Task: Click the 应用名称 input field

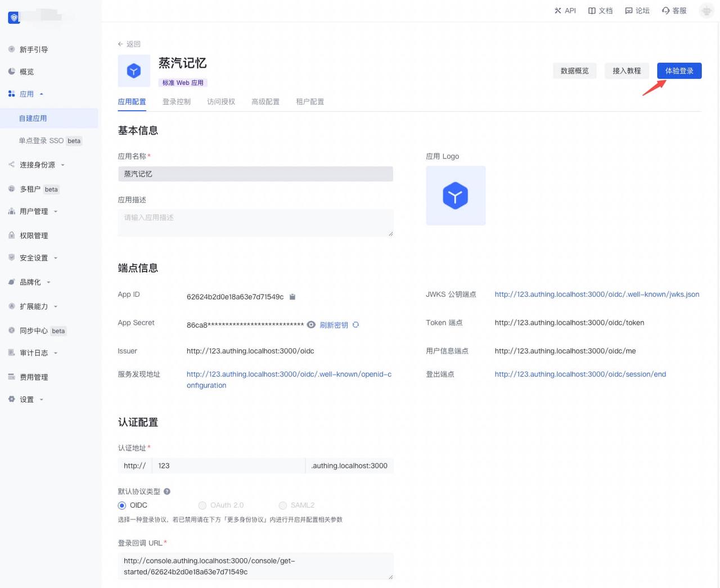Action: [x=255, y=174]
